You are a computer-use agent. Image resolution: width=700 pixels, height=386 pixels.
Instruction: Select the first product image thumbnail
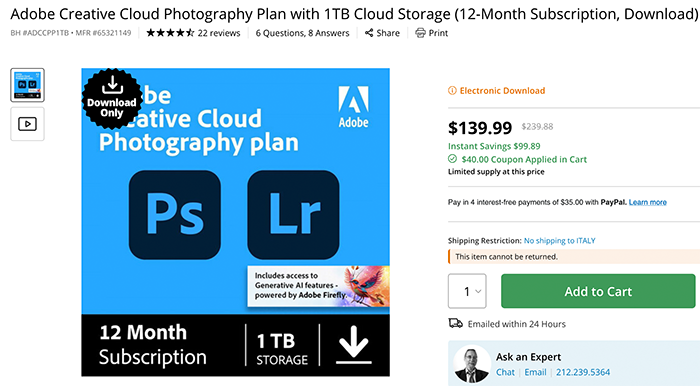(x=27, y=85)
